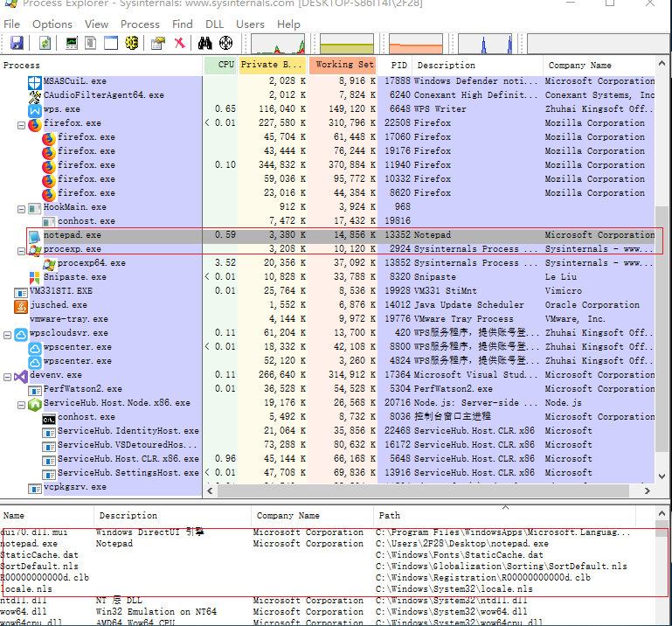The height and width of the screenshot is (626, 672).
Task: Click the process list vertical scrollbar
Action: click(x=662, y=328)
